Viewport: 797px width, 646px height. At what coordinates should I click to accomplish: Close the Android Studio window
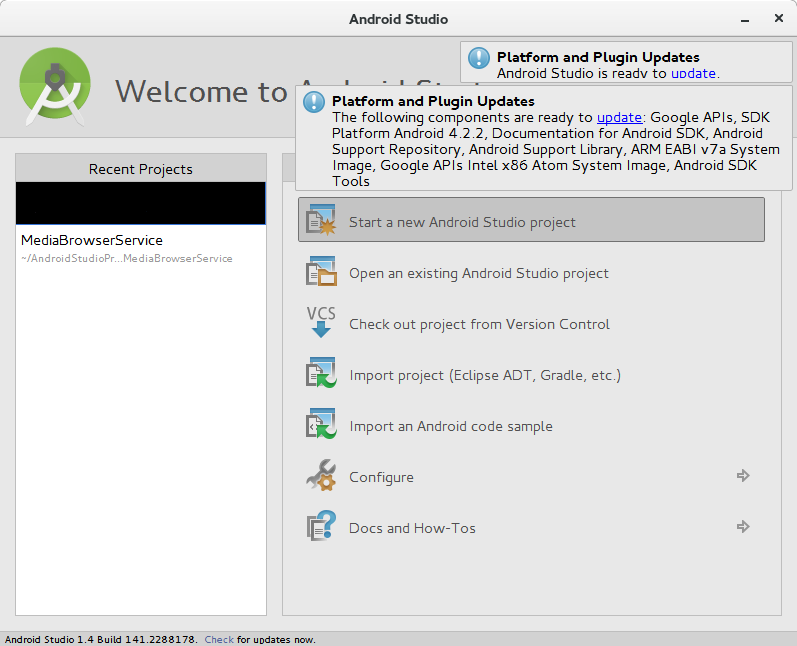(779, 19)
